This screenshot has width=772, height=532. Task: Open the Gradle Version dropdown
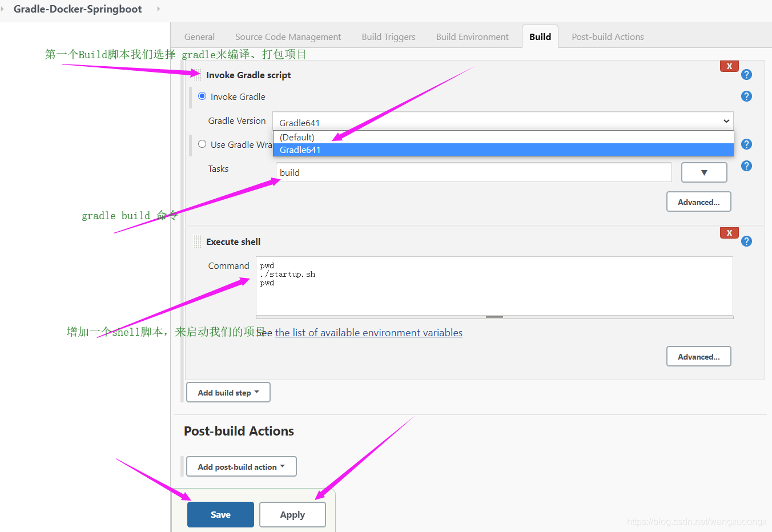coord(503,121)
